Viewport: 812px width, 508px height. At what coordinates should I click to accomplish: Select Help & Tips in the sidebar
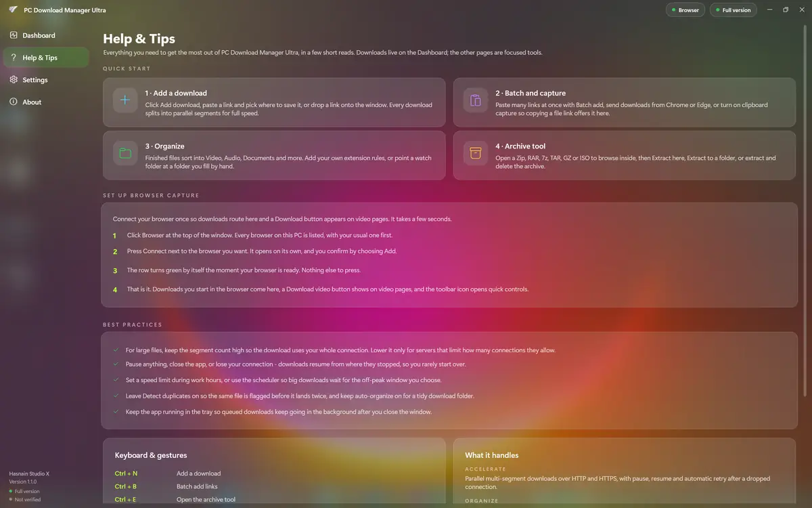tap(45, 58)
